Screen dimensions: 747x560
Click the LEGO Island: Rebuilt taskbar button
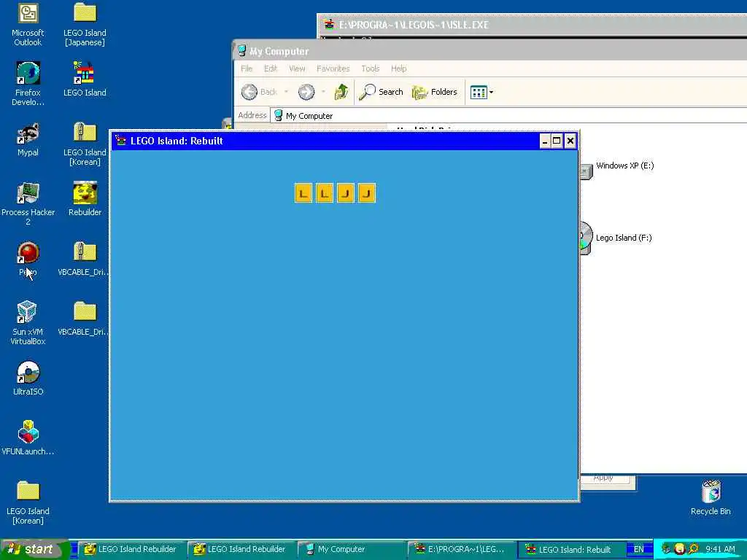(570, 549)
